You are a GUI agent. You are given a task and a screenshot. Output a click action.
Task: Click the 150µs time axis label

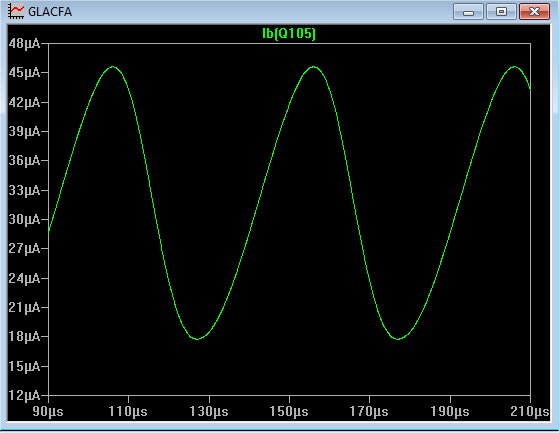coord(289,411)
